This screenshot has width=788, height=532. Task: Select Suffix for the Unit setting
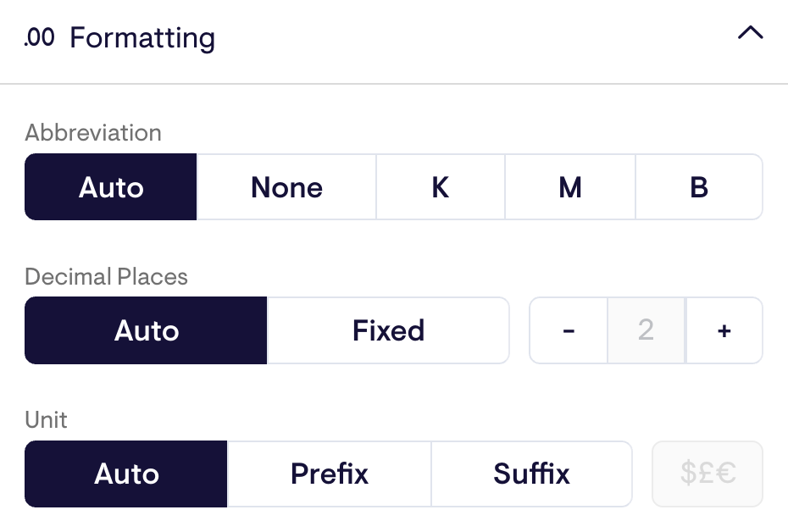pyautogui.click(x=531, y=474)
